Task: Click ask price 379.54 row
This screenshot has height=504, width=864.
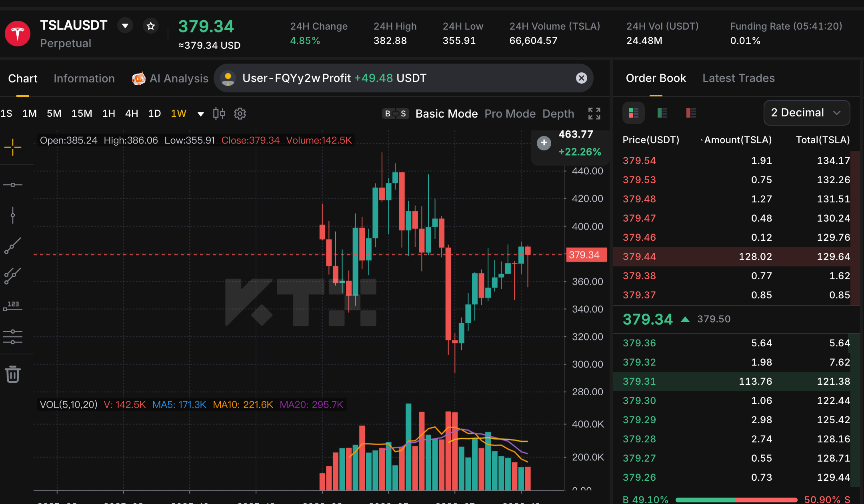Action: tap(736, 161)
